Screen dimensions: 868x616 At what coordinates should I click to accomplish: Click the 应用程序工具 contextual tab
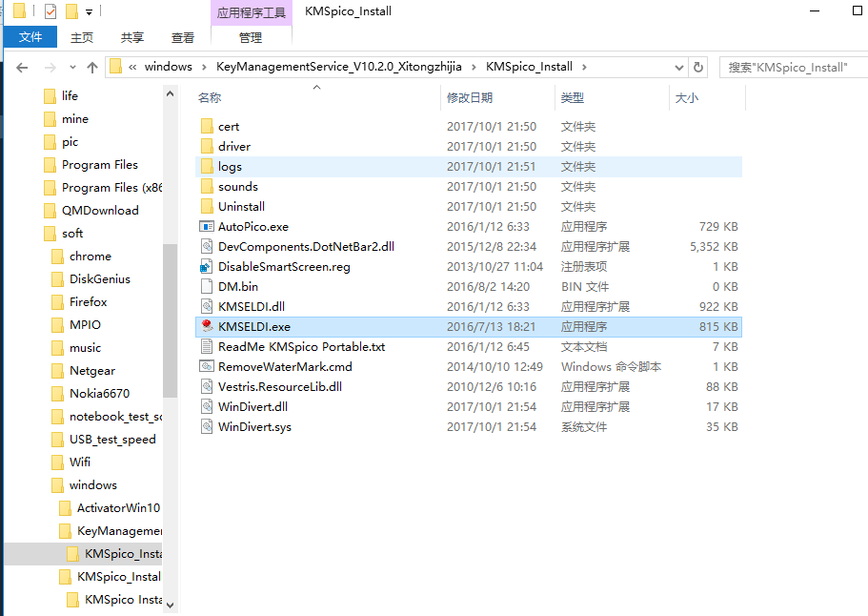(x=252, y=12)
